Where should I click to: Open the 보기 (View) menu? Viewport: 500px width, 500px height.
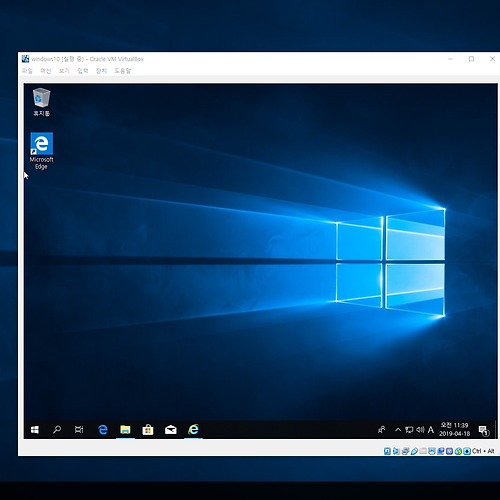[64, 71]
